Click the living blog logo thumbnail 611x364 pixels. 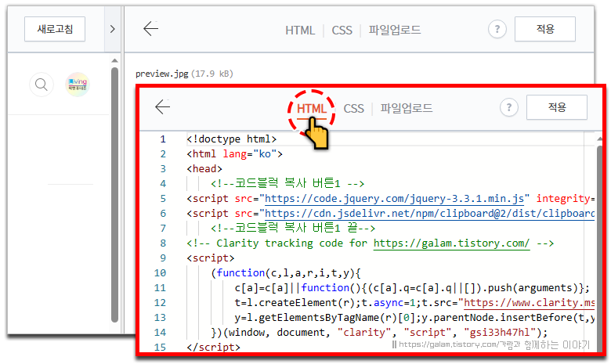click(x=78, y=84)
